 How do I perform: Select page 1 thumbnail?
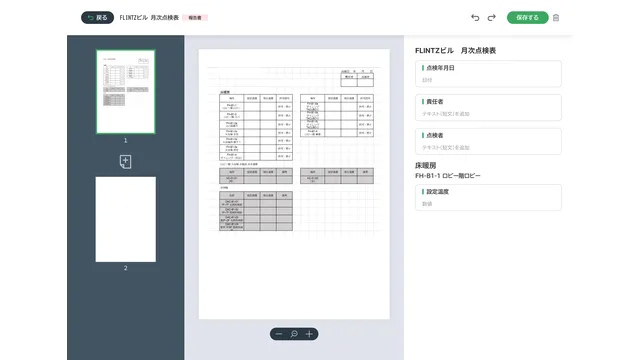click(126, 92)
